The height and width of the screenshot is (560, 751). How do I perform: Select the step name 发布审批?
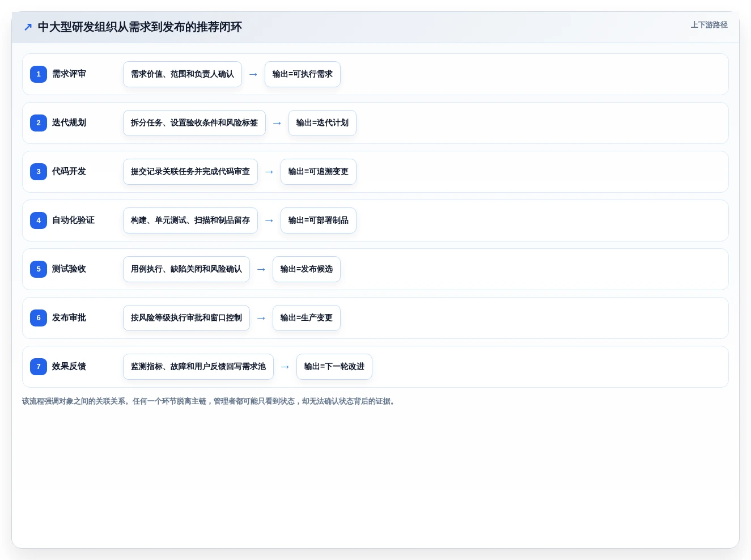69,318
